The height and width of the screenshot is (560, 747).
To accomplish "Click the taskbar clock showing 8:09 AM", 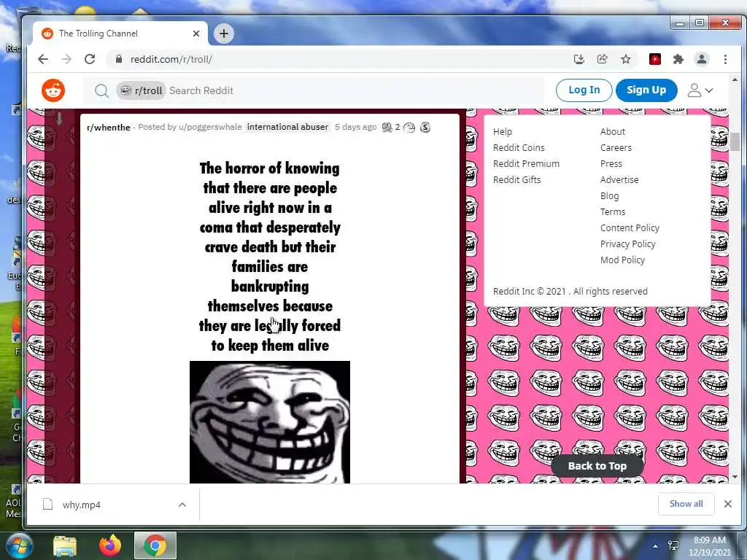I will pos(709,546).
